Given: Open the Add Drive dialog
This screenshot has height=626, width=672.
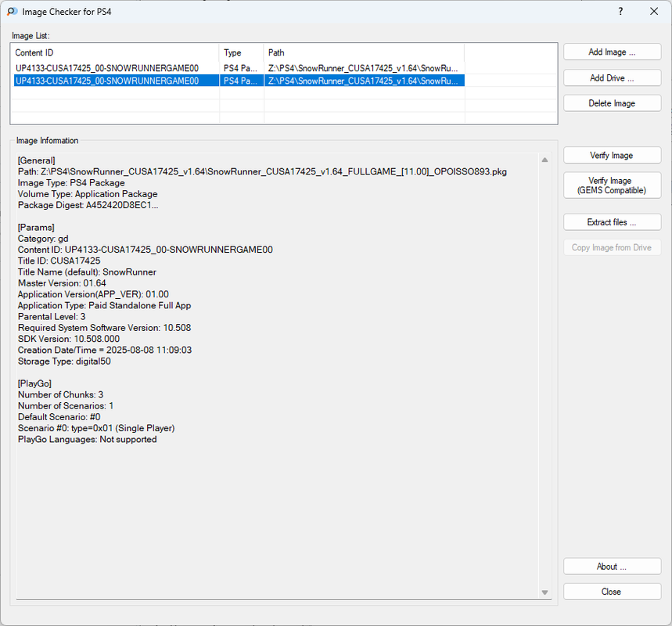Looking at the screenshot, I should click(x=612, y=78).
